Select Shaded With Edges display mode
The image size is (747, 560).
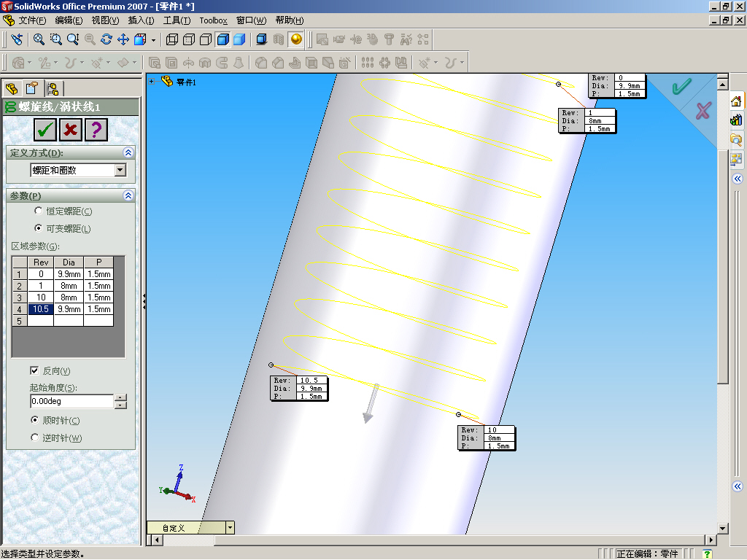[223, 39]
